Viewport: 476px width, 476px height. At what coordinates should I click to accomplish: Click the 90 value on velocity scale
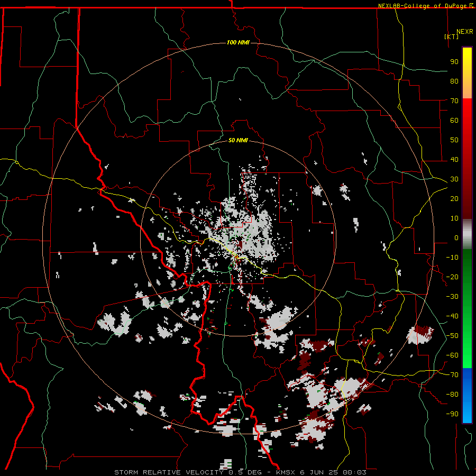click(x=454, y=62)
